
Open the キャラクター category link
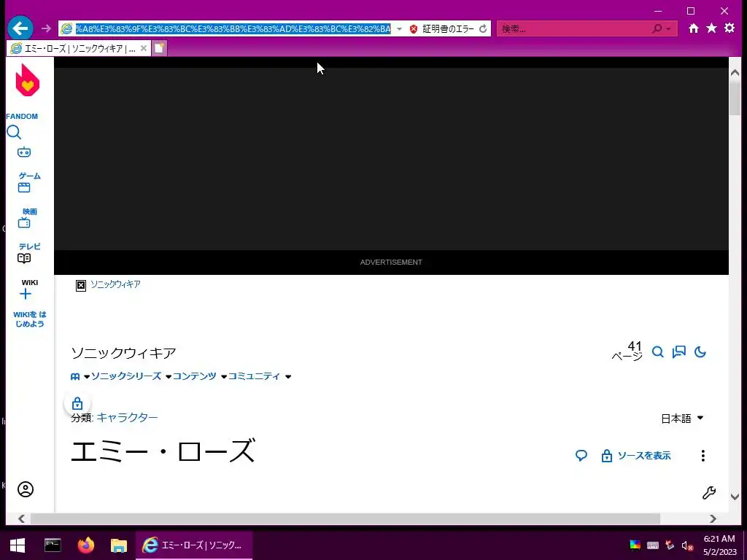click(x=127, y=418)
